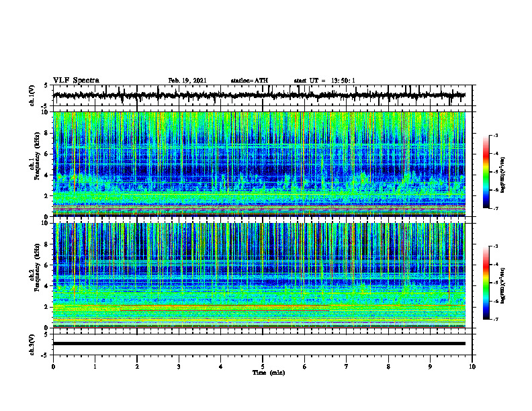The image size is (532, 411).
Task: Click the "-7" label on ch.1 color bar
Action: [x=495, y=208]
